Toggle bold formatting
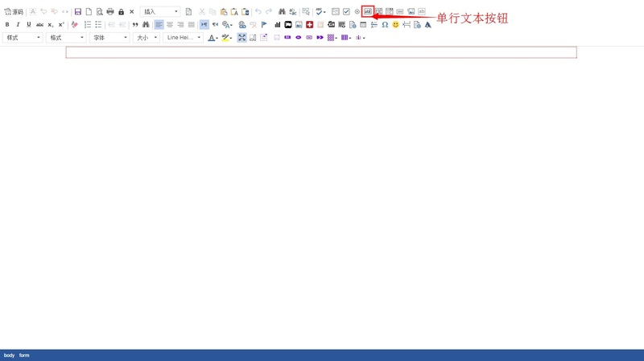Image resolution: width=644 pixels, height=361 pixels. 7,25
